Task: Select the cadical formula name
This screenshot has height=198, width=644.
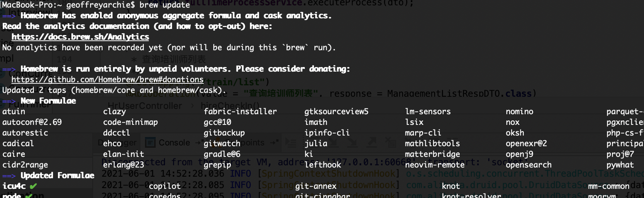Action: tap(18, 144)
